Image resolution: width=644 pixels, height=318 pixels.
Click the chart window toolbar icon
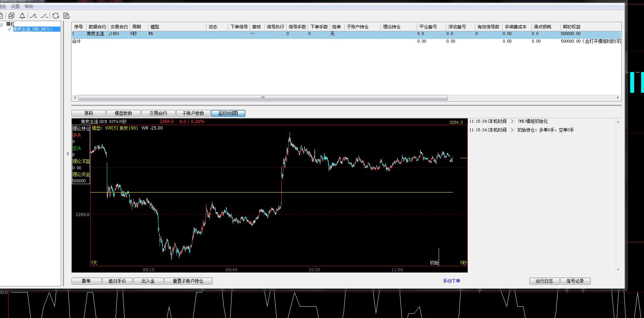pyautogui.click(x=12, y=16)
